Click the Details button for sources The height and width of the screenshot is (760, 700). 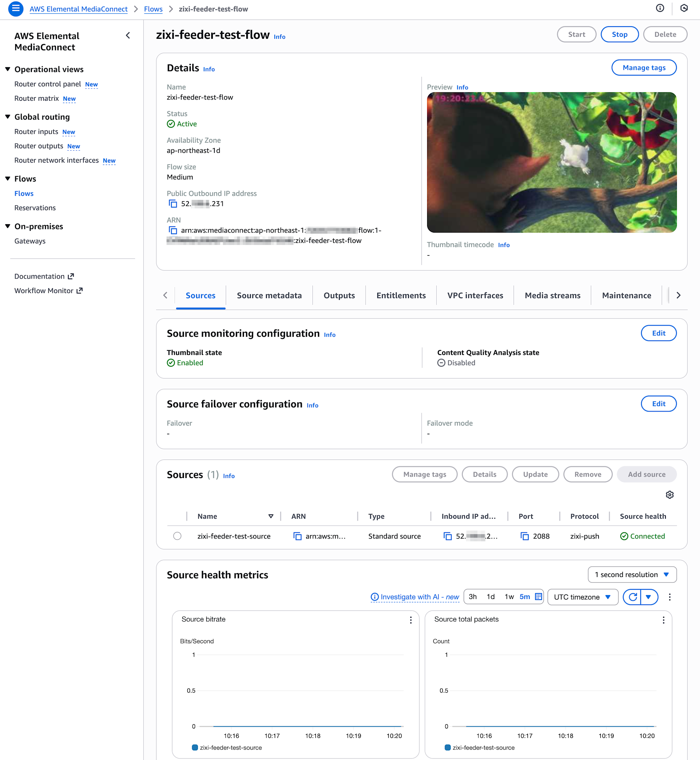pyautogui.click(x=485, y=474)
